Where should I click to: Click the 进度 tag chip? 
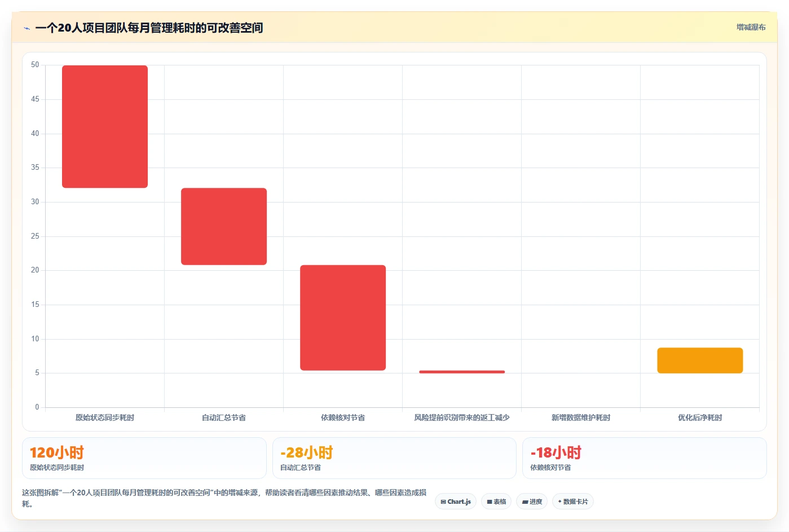click(532, 502)
